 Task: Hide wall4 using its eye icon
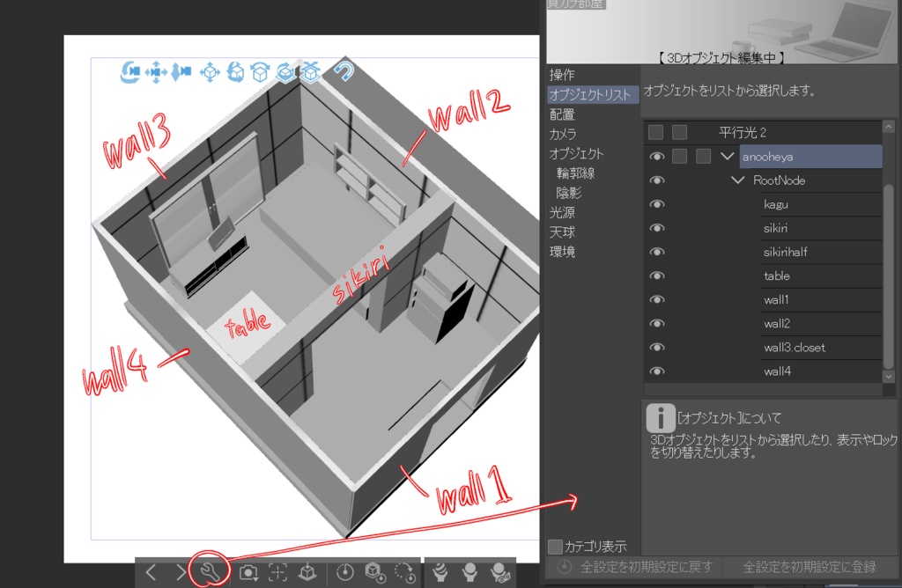(x=656, y=371)
